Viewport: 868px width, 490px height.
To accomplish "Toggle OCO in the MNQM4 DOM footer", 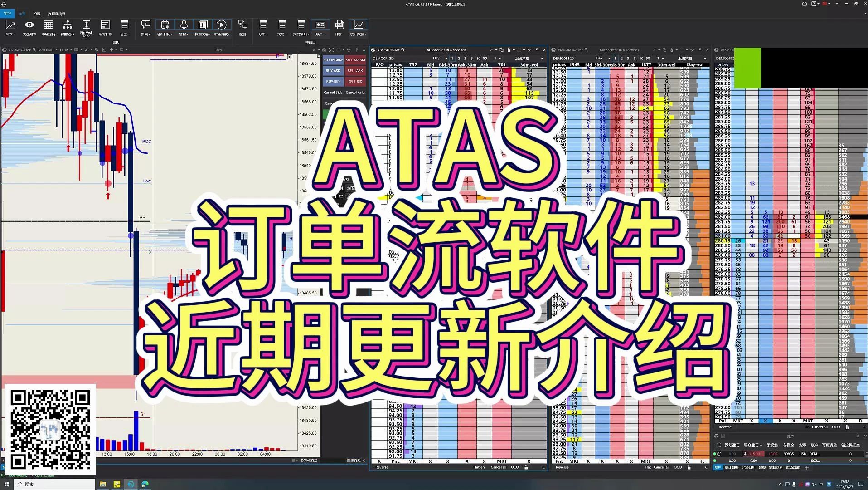I will click(x=677, y=467).
